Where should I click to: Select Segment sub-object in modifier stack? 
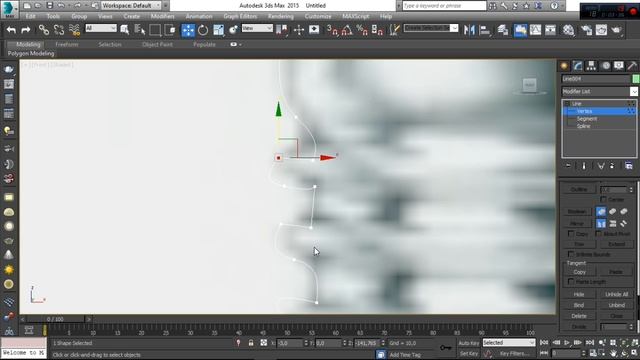tap(587, 119)
